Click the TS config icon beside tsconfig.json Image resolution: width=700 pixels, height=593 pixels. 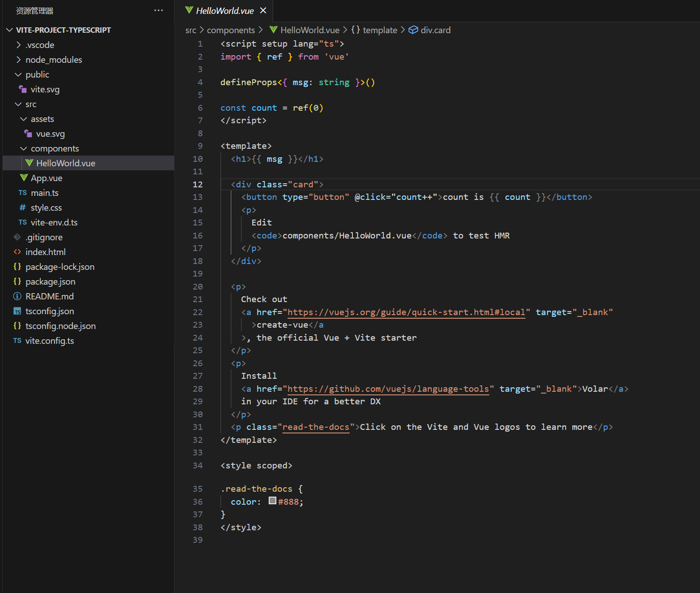(17, 311)
